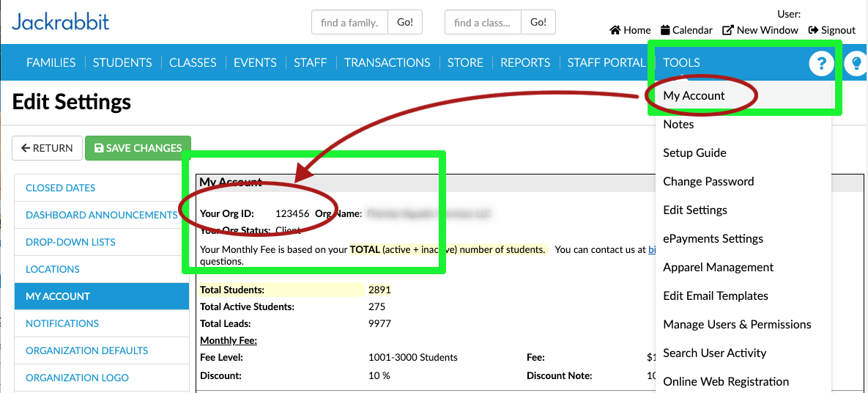
Task: Click the RETURN button
Action: (47, 148)
